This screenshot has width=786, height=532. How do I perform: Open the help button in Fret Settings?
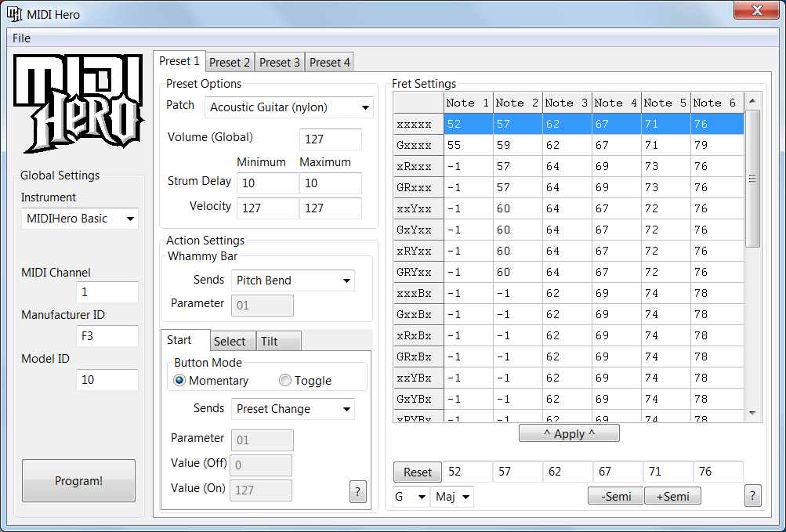(753, 496)
